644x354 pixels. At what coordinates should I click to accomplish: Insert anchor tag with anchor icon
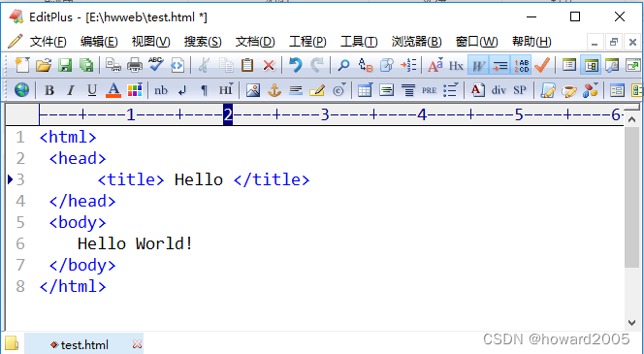(274, 90)
